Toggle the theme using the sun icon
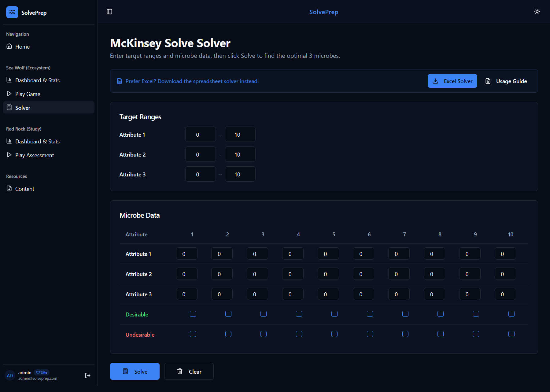Image resolution: width=550 pixels, height=392 pixels. pos(537,12)
